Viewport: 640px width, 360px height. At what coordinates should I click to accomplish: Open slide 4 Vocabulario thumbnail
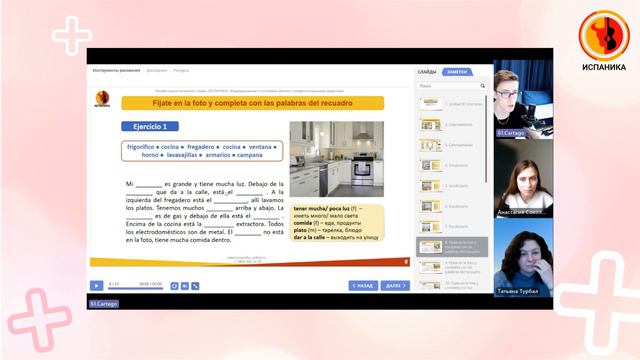tap(431, 165)
